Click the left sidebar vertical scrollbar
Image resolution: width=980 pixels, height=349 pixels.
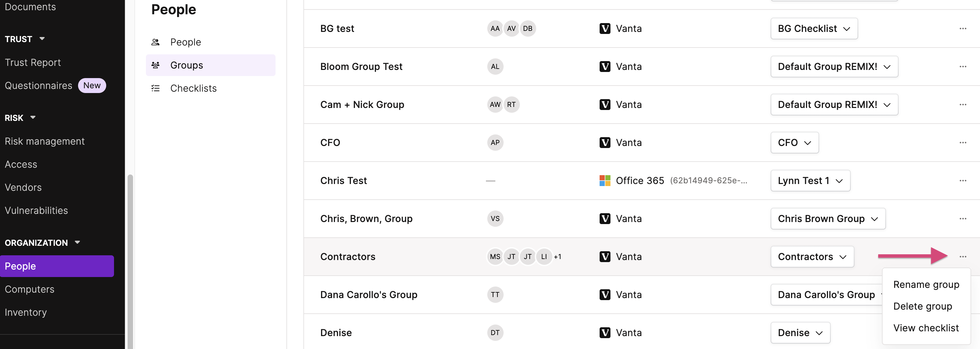130,262
